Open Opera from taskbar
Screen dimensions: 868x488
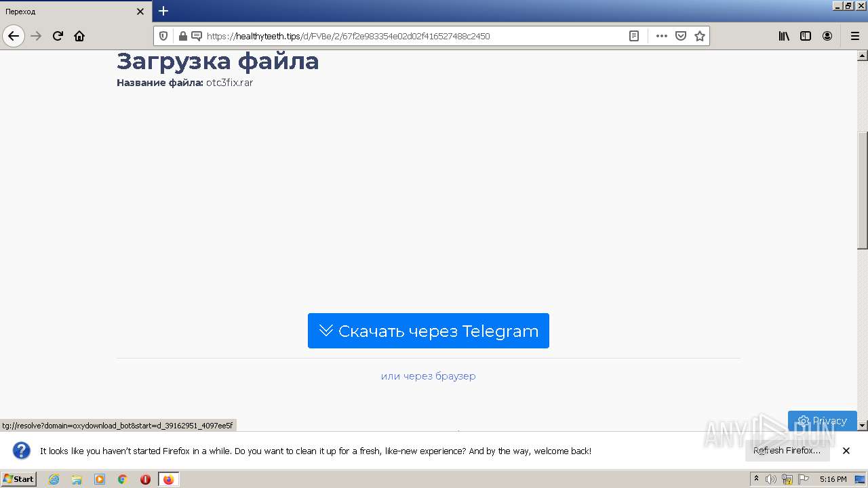coord(145,479)
